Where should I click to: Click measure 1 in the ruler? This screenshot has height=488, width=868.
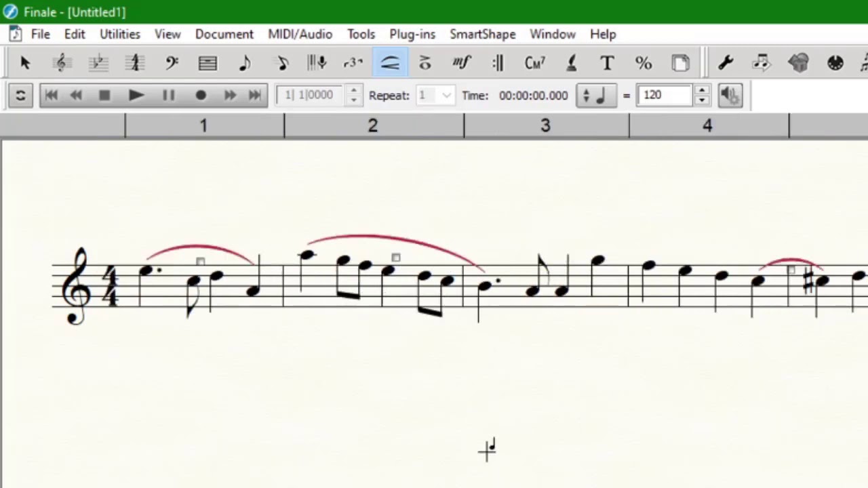tap(203, 125)
